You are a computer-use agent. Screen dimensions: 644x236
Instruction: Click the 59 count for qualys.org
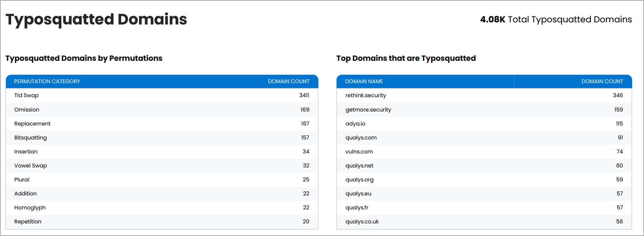(x=620, y=180)
